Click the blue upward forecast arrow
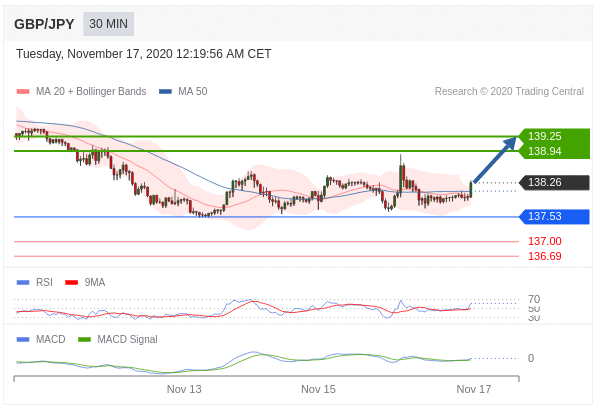Viewport: 598px width, 405px height. point(495,160)
